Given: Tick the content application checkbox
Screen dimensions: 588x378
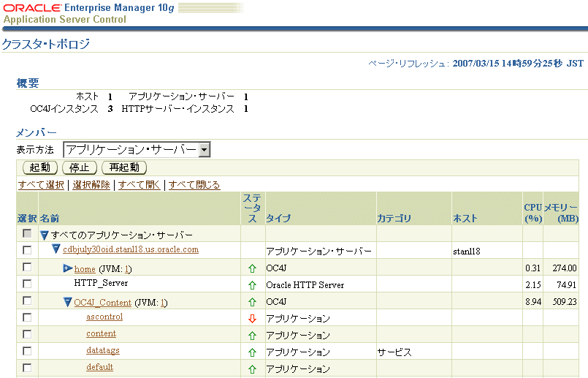Looking at the screenshot, I should 27,334.
